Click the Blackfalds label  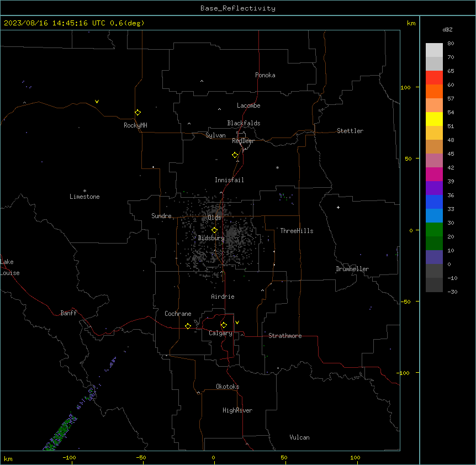[244, 123]
